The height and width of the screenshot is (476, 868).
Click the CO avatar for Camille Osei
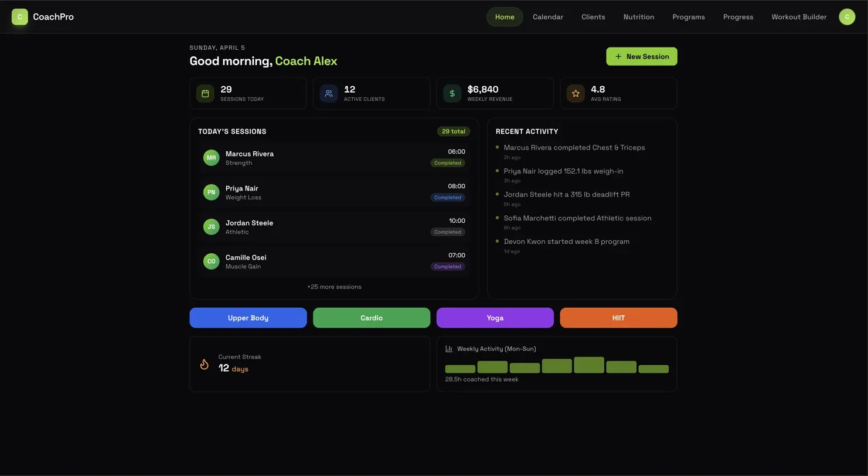(212, 261)
